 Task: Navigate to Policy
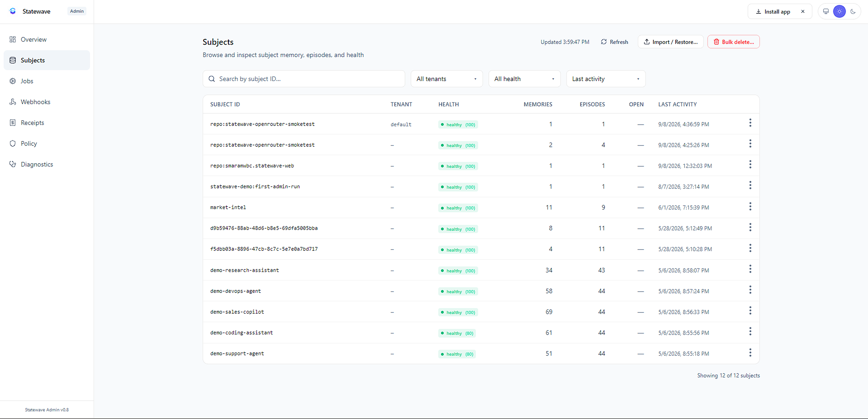[47, 144]
